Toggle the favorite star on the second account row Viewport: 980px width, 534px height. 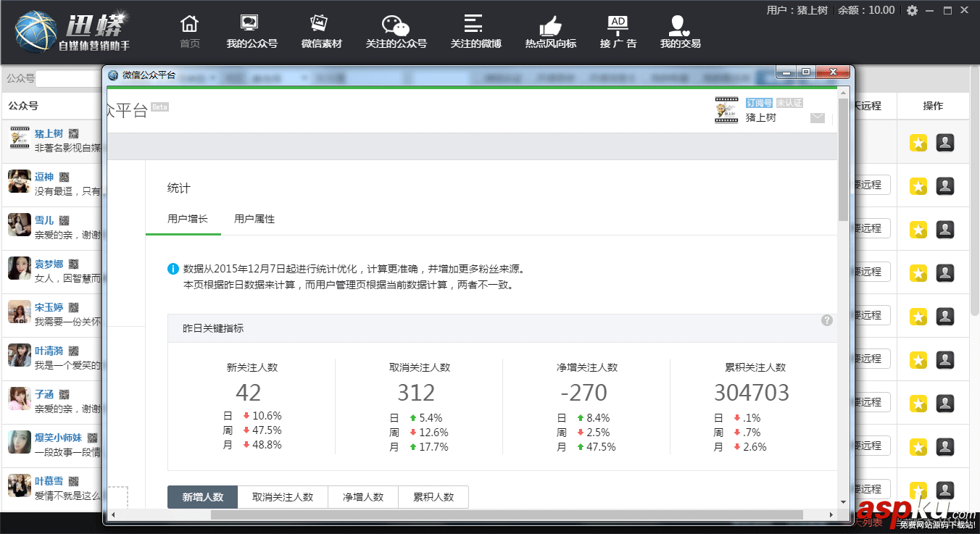pos(918,185)
